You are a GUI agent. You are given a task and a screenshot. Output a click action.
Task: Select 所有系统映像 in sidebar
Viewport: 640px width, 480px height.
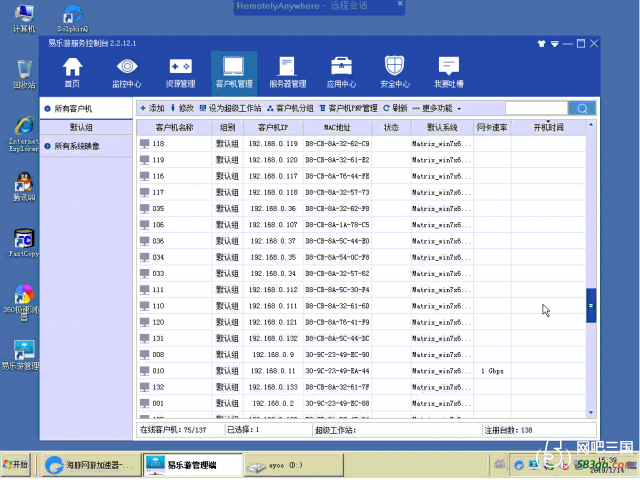pos(86,146)
